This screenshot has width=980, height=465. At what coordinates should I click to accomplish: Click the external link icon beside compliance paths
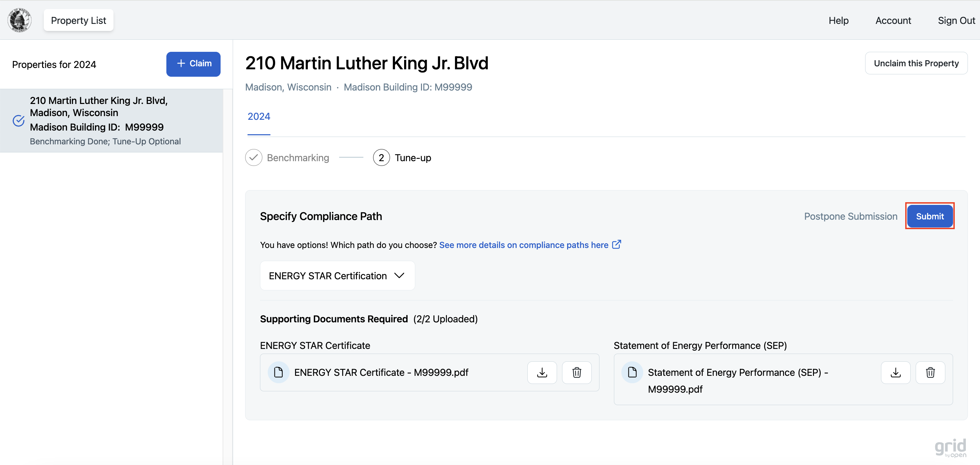617,245
